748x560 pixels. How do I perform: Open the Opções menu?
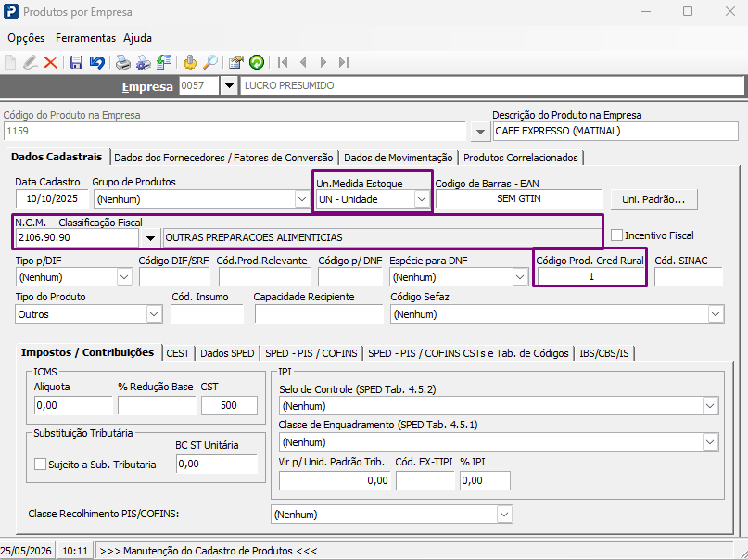pyautogui.click(x=26, y=38)
